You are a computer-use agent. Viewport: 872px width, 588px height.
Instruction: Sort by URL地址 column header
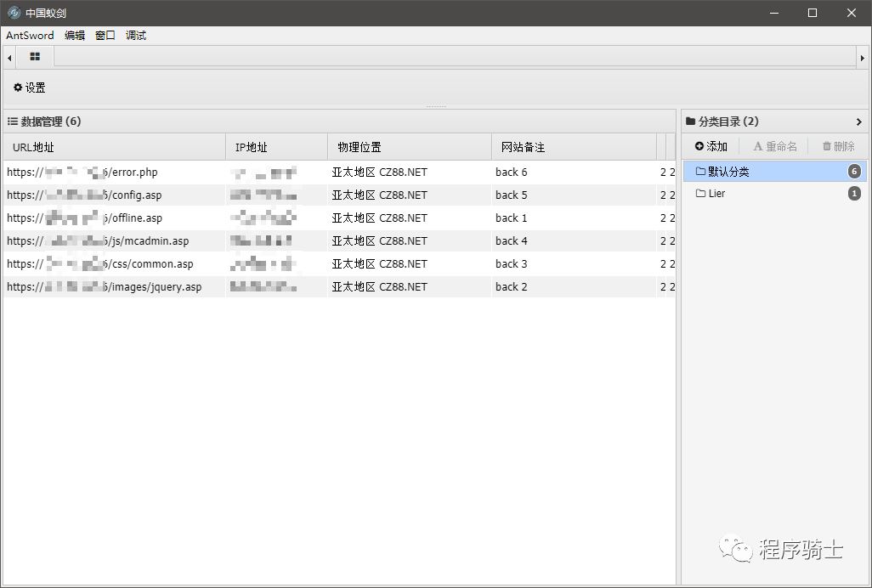tap(34, 147)
